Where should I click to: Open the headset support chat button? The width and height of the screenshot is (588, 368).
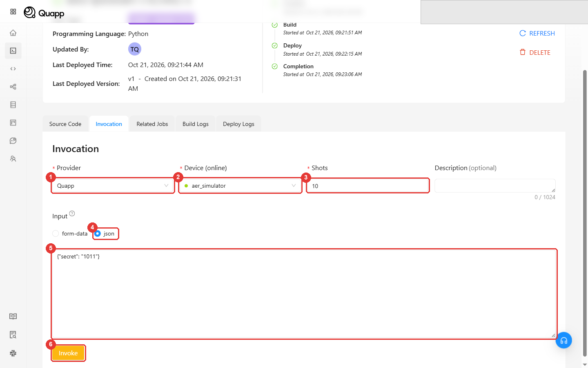563,340
